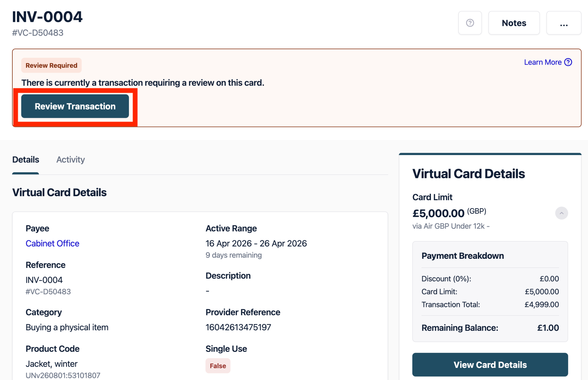Image resolution: width=588 pixels, height=380 pixels.
Task: Click the INV-0004 page heading
Action: [47, 17]
